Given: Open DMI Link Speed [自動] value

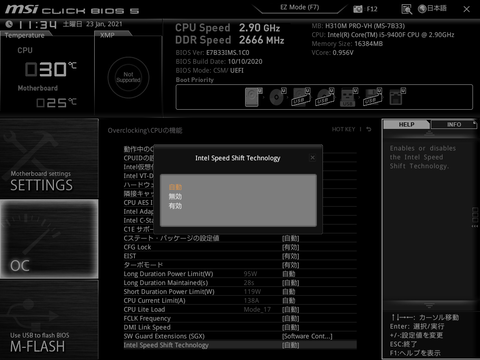Looking at the screenshot, I should point(290,327).
